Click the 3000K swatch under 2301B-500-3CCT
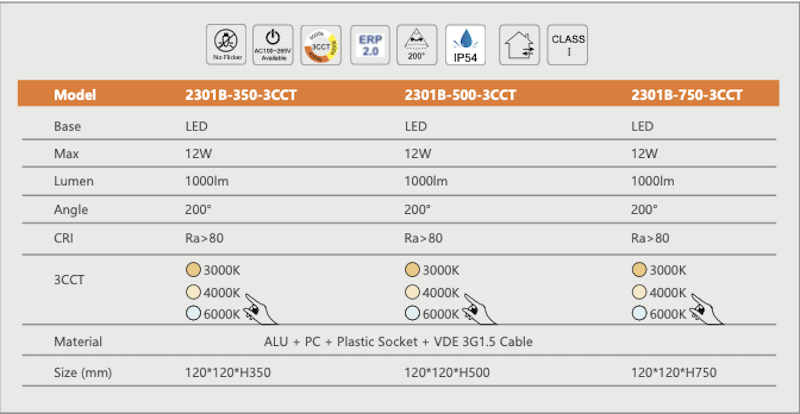 (411, 270)
